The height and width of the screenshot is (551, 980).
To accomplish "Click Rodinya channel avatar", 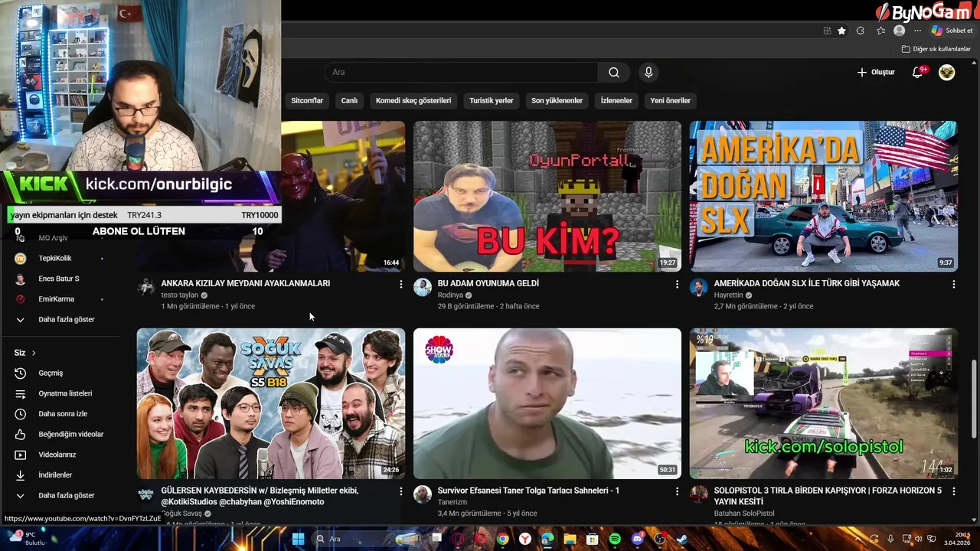I will (x=423, y=287).
